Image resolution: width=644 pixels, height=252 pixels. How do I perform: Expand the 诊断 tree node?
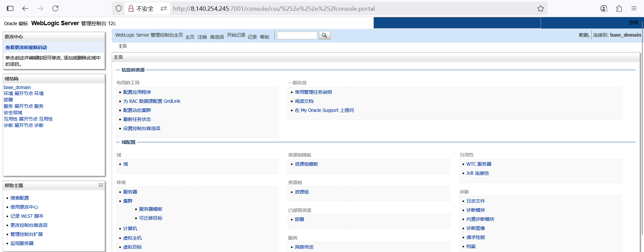pos(23,125)
